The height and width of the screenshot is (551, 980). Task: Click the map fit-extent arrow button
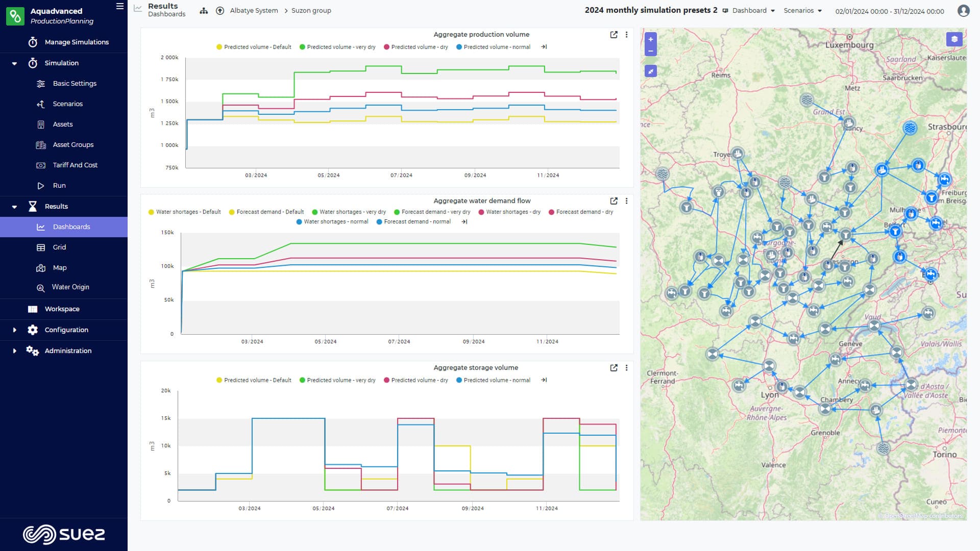(650, 71)
